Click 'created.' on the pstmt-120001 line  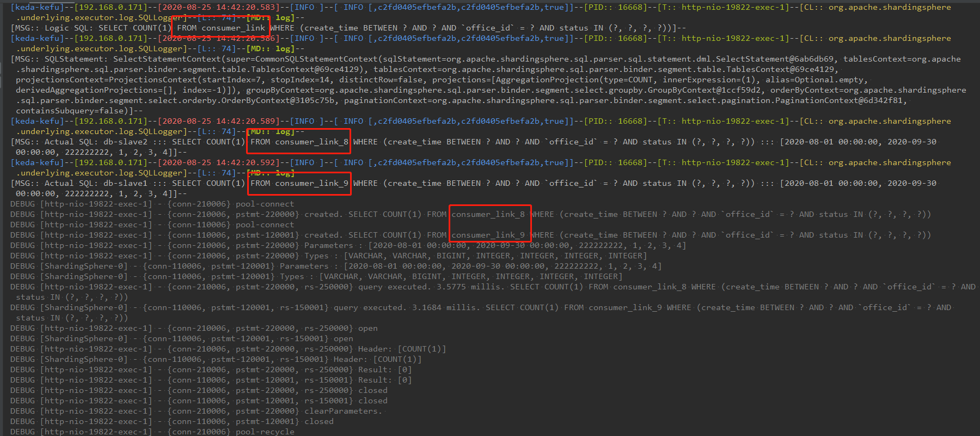(x=324, y=235)
